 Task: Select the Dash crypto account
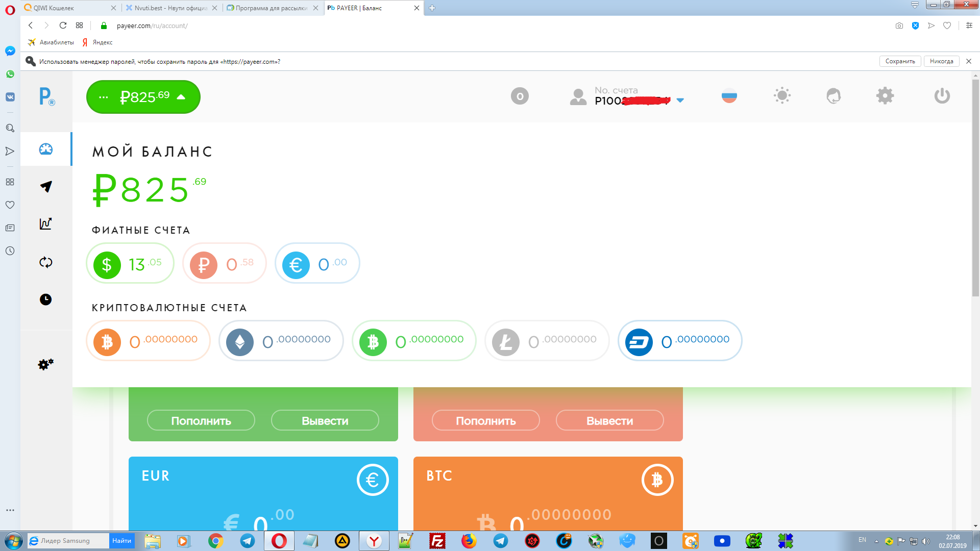tap(680, 341)
